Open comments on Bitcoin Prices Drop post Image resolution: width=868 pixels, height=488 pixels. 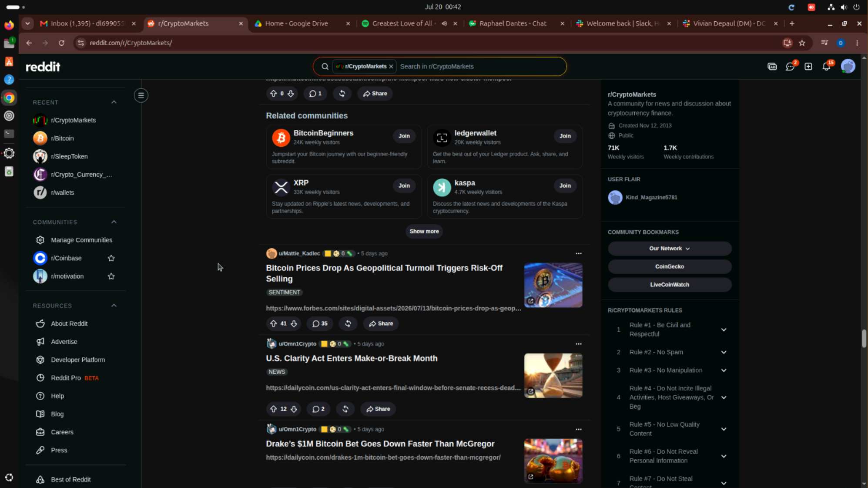[x=320, y=323]
